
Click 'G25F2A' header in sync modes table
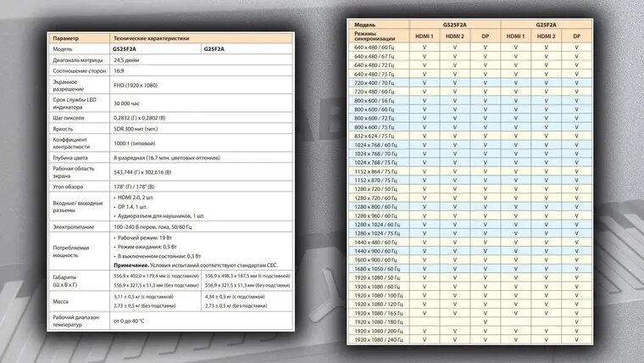tap(547, 25)
